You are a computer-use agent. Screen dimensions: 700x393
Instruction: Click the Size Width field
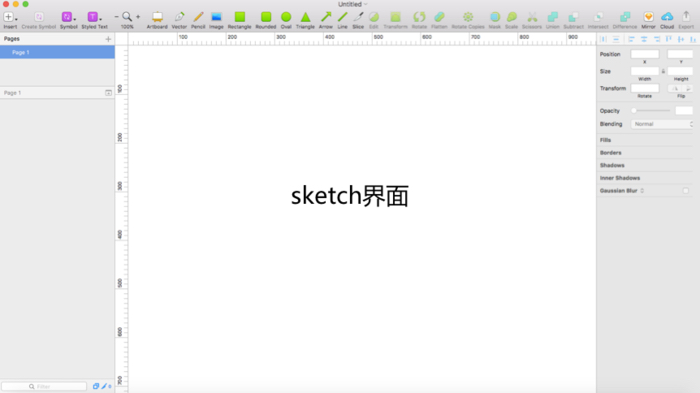click(x=645, y=71)
